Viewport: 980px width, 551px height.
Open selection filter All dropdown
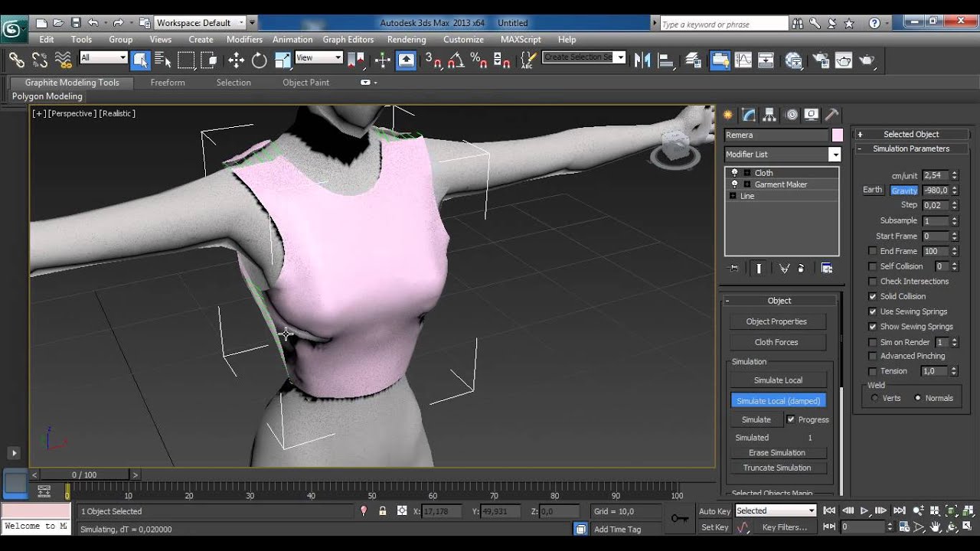click(x=103, y=57)
